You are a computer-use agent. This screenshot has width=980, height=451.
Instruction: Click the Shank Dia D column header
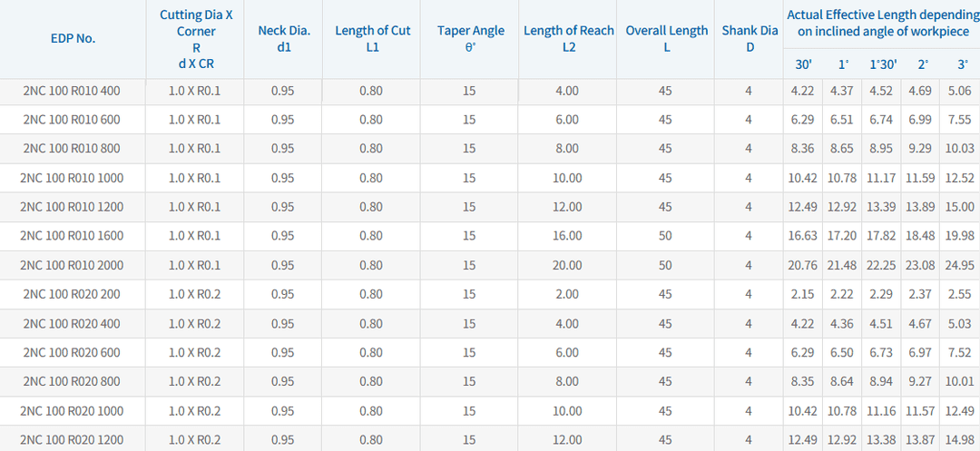click(750, 38)
